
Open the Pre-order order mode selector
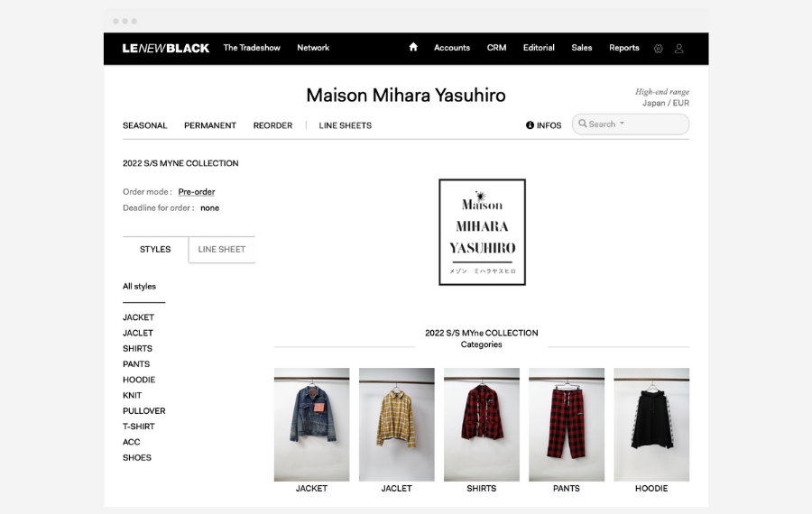pyautogui.click(x=197, y=191)
